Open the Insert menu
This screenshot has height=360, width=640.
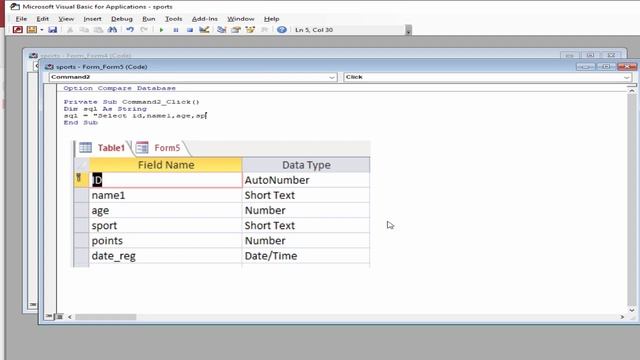92,19
